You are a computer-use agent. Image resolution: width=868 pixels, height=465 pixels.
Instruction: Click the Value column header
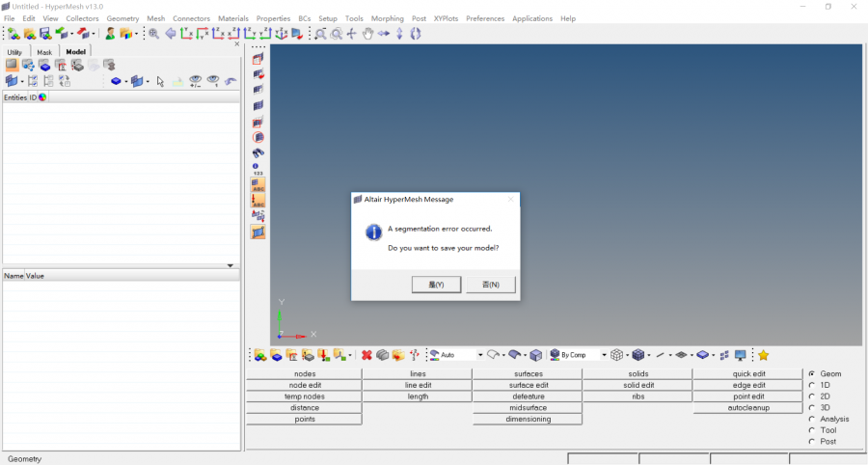pyautogui.click(x=35, y=276)
